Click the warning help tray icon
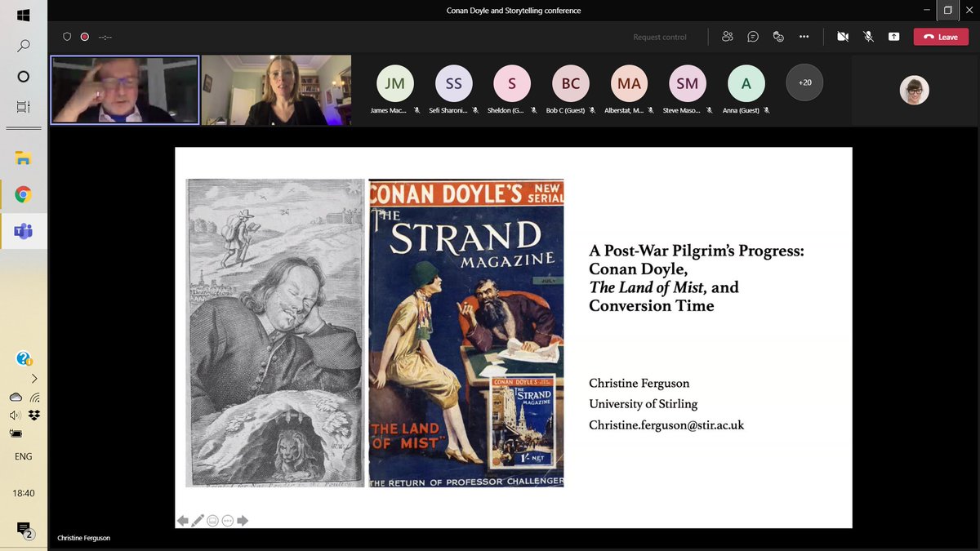The image size is (980, 551). [x=24, y=358]
